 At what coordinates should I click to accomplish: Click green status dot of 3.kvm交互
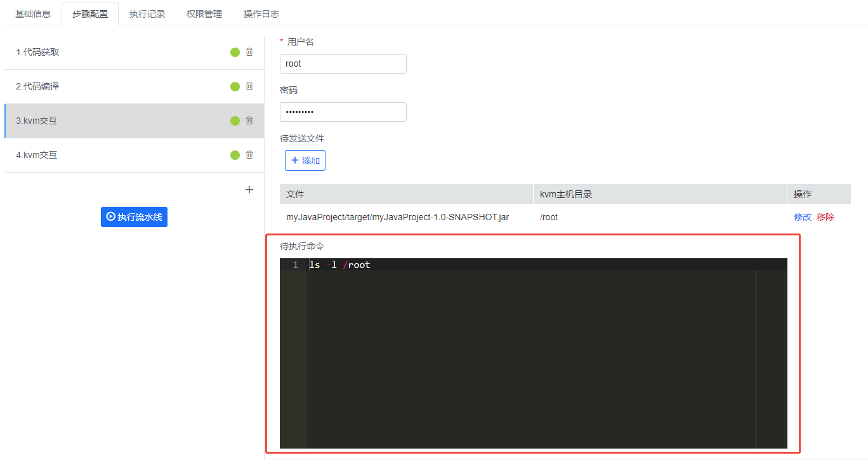tap(235, 121)
